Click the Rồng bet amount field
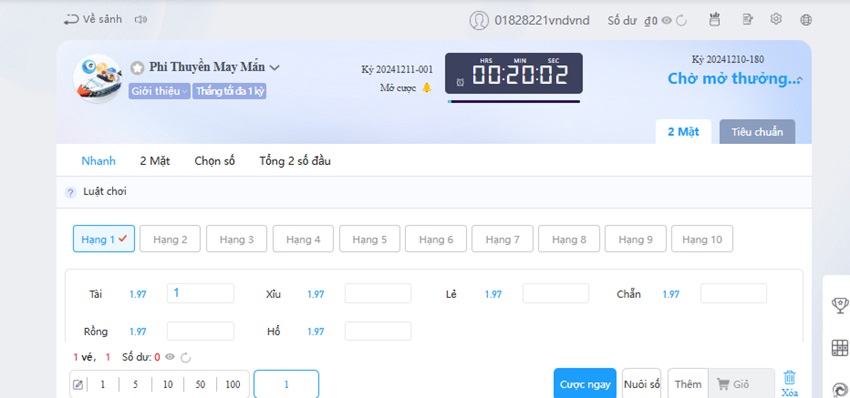850x398 pixels. coord(201,331)
